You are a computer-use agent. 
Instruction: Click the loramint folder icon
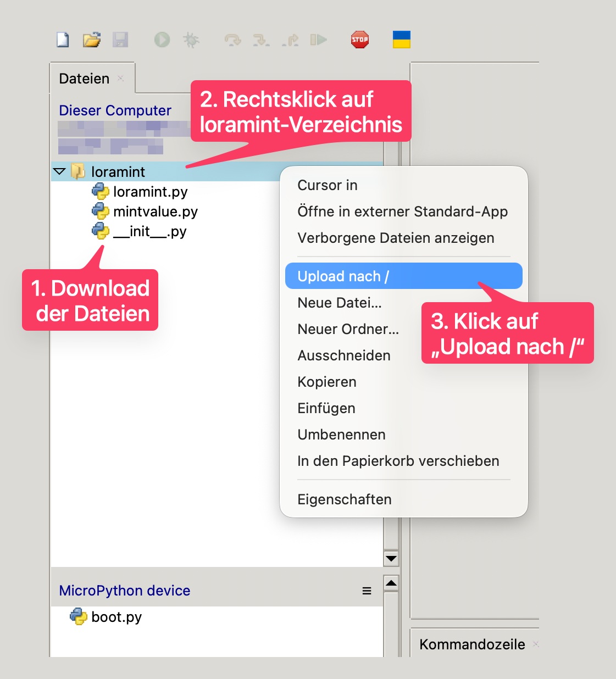click(x=78, y=171)
